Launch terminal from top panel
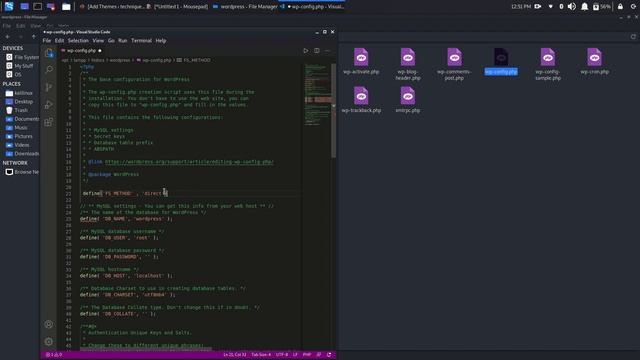 pos(37,7)
